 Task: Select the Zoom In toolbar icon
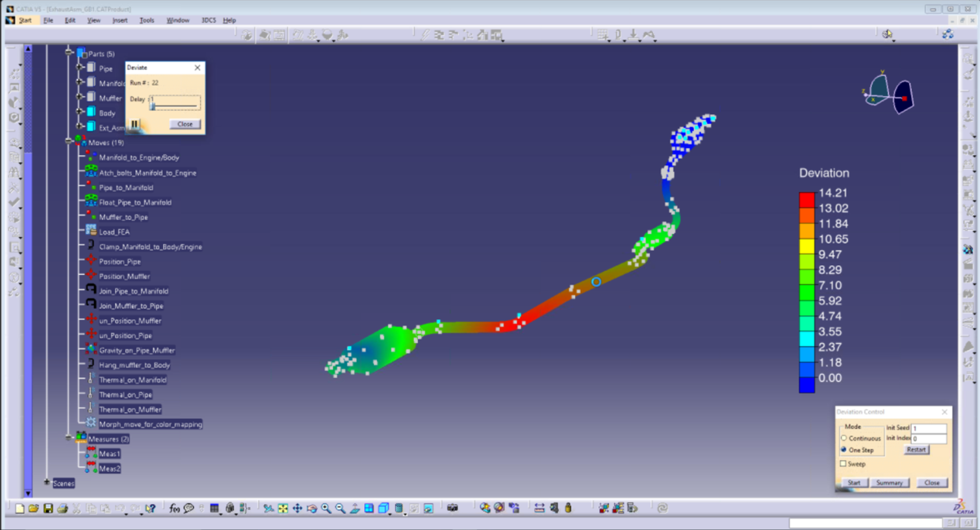click(327, 509)
